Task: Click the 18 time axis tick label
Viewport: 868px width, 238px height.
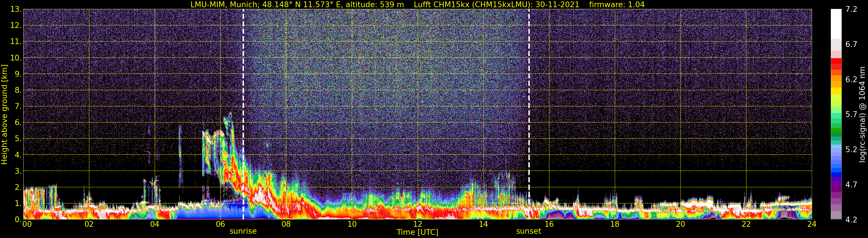Action: tap(614, 224)
